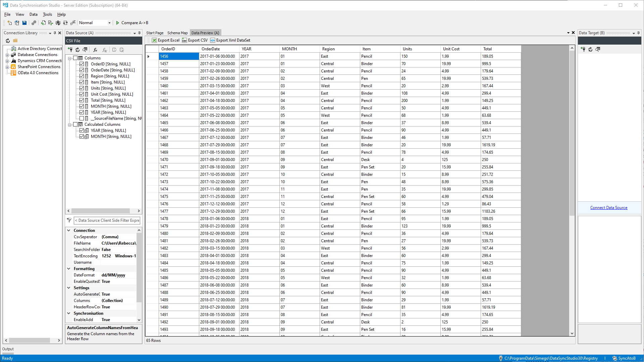Uncheck the OrderDate column checkbox
This screenshot has height=362, width=644.
[x=82, y=70]
